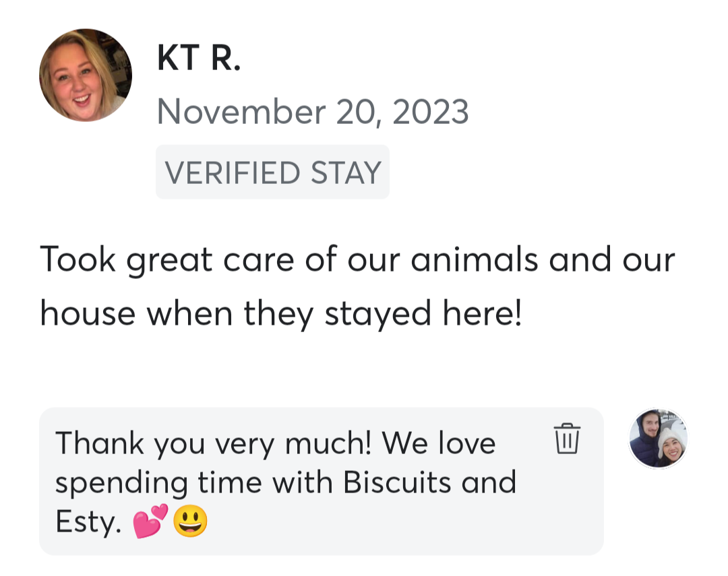Screen dimensions: 728x576
Task: Open KT R.'s profile photo
Action: click(x=86, y=75)
